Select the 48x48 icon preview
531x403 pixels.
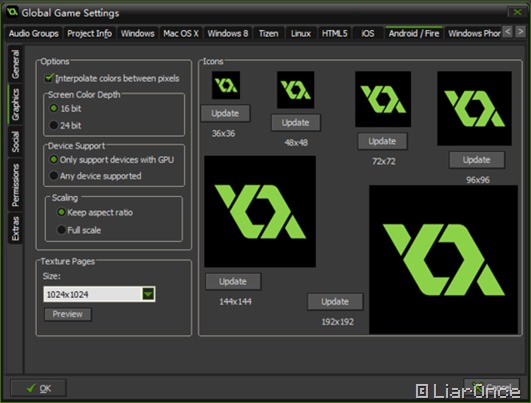pos(296,90)
